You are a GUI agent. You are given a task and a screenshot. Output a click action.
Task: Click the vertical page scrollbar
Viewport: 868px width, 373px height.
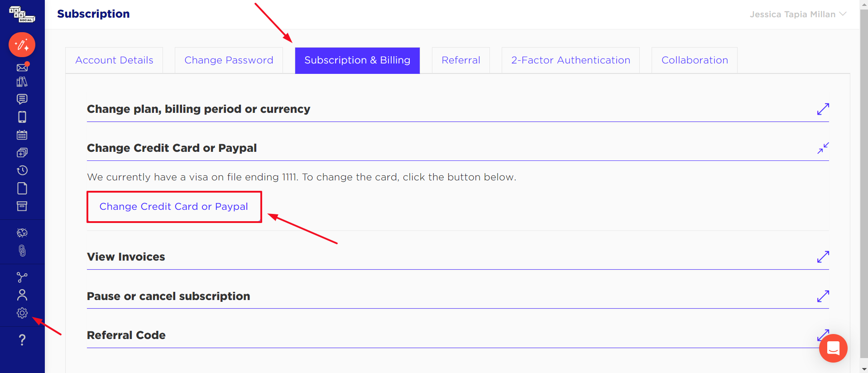864,181
